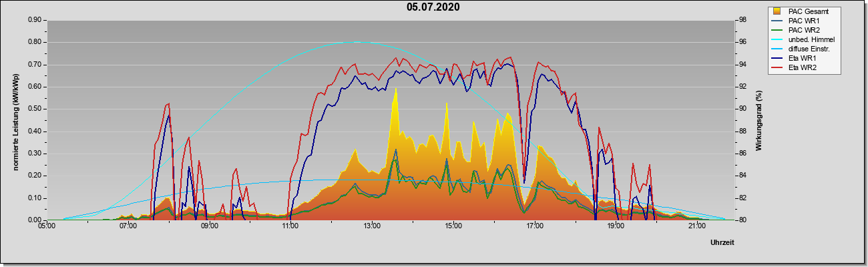The width and height of the screenshot is (868, 267).
Task: Click the green PAC WR2 legend line
Action: coord(778,30)
